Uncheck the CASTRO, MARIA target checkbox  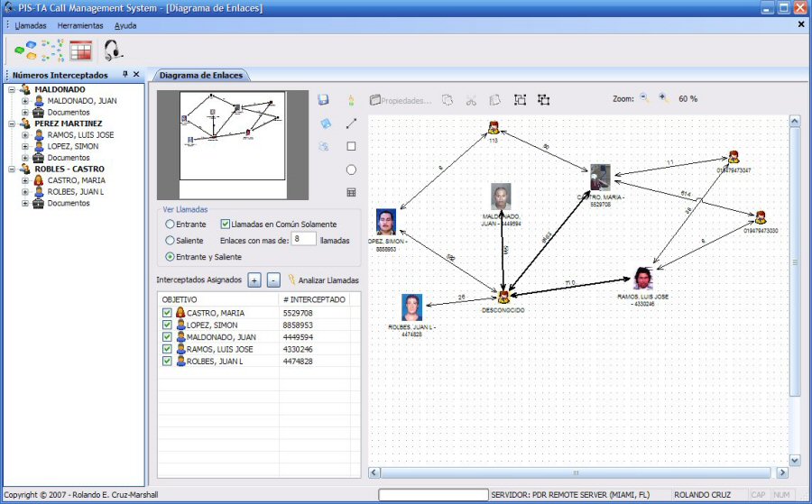(167, 313)
